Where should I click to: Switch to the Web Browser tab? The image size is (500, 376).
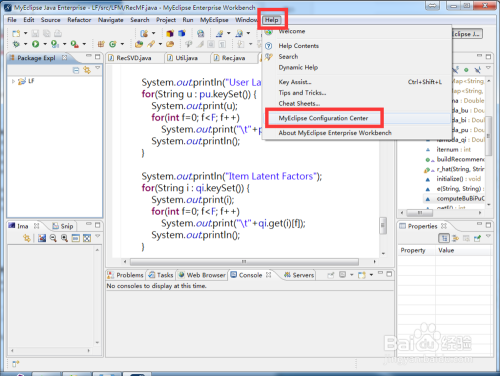coord(202,275)
